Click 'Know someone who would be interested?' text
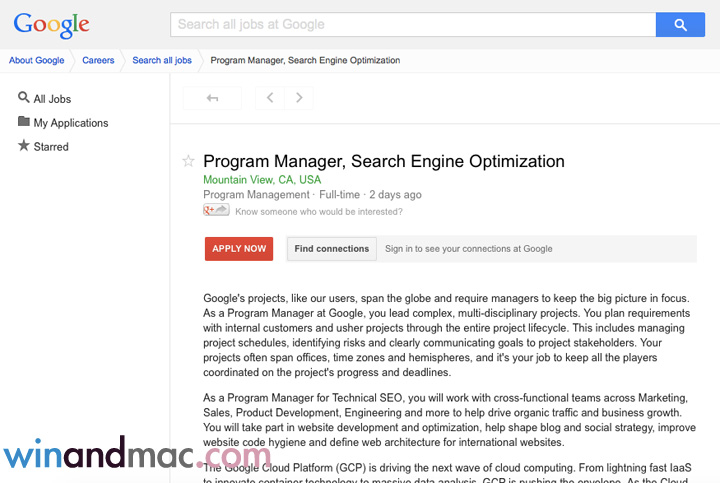 (319, 212)
